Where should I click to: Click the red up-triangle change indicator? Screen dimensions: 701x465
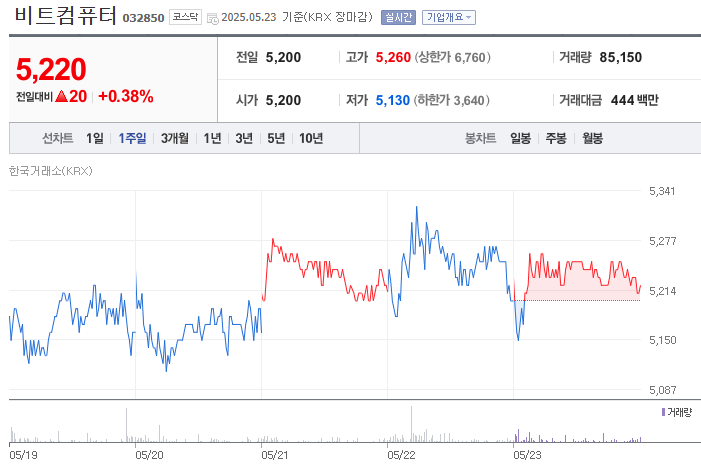tap(61, 96)
